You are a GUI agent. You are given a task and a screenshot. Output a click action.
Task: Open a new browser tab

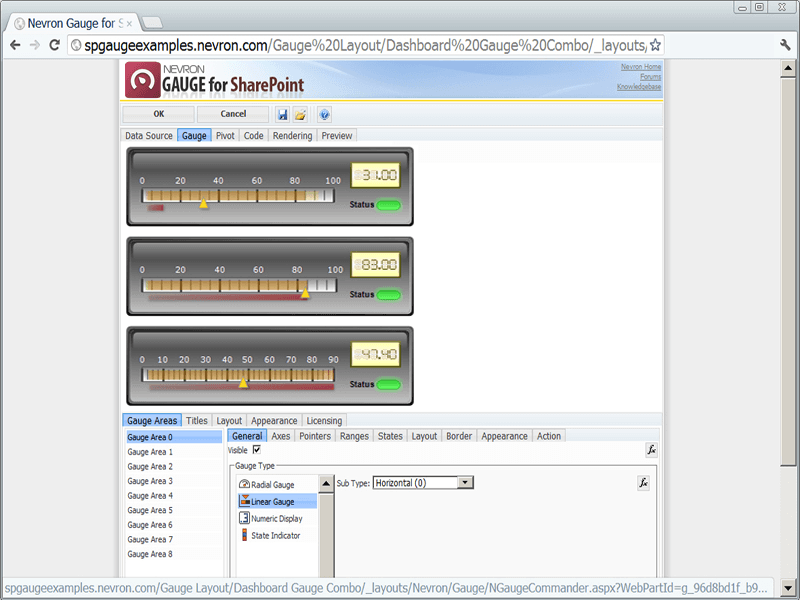point(152,22)
